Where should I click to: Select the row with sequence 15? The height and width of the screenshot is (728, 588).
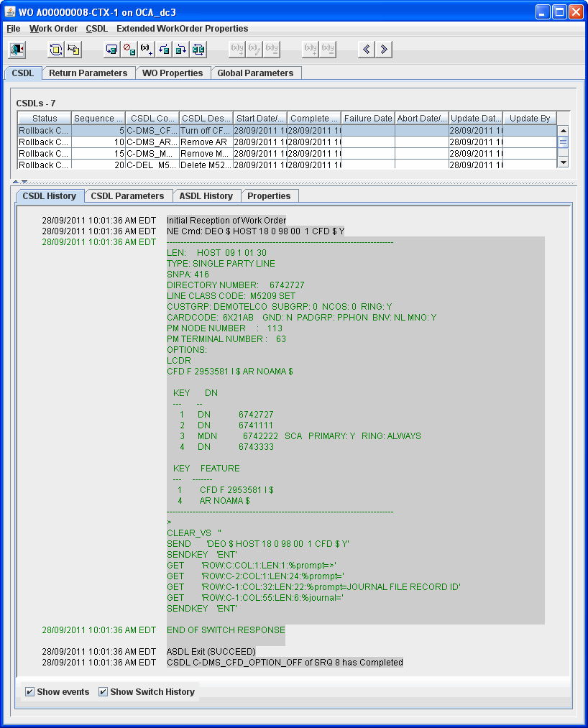(x=287, y=154)
